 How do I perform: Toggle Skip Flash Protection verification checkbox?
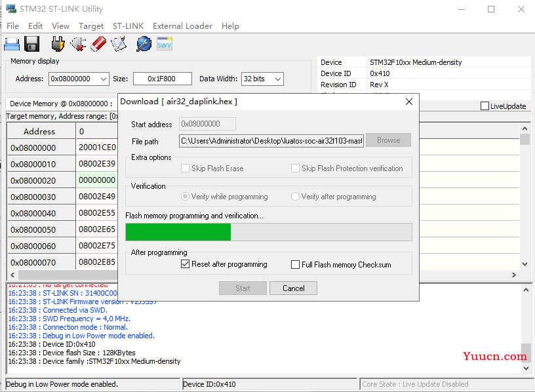pos(296,168)
